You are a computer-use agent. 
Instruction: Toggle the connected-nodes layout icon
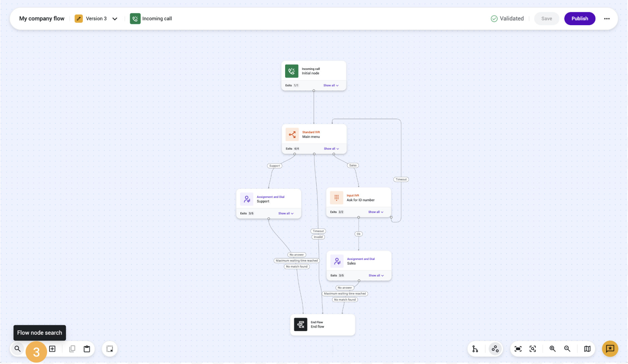pos(495,349)
